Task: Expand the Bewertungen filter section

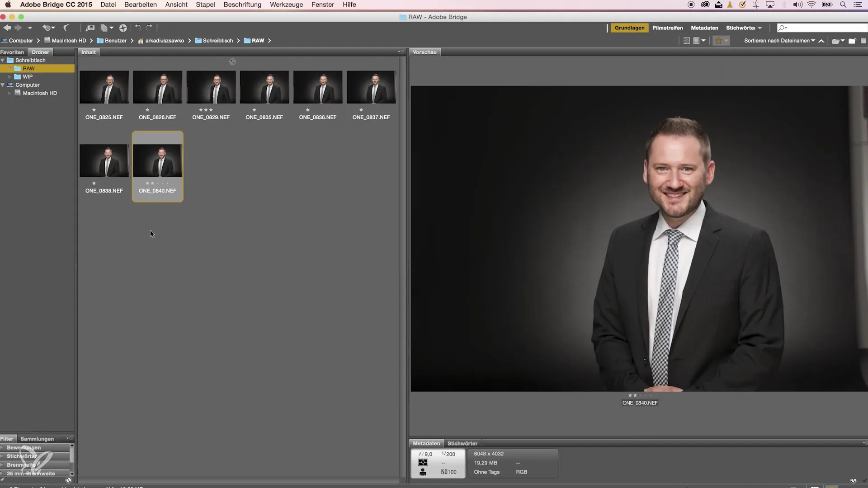Action: tap(2, 448)
